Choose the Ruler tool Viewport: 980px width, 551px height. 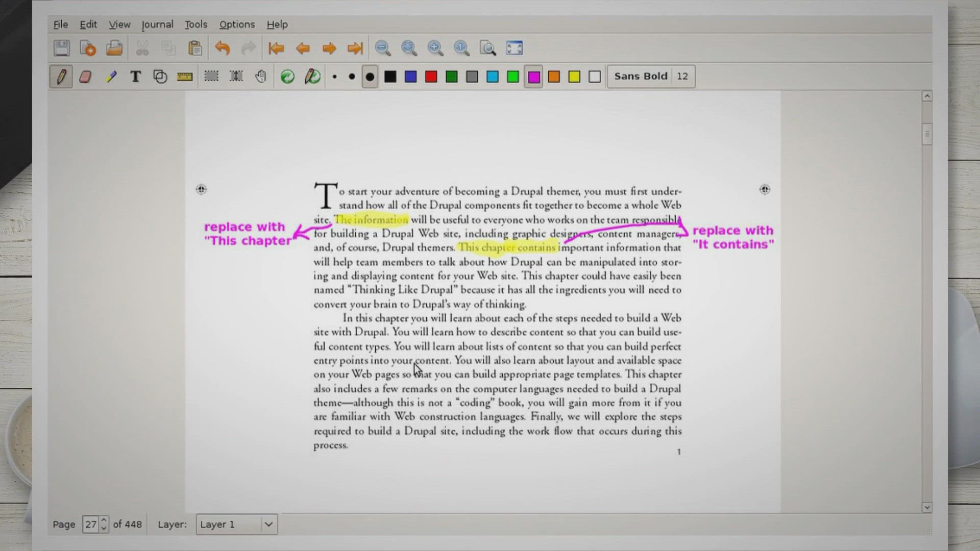click(x=184, y=76)
